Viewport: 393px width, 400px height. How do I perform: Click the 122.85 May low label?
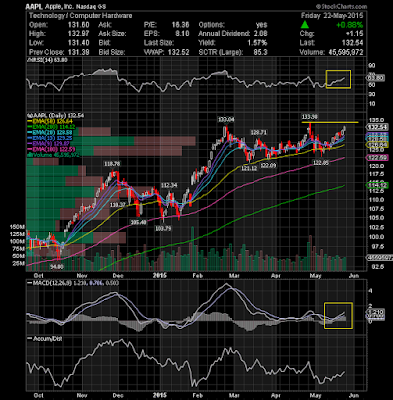click(x=321, y=163)
